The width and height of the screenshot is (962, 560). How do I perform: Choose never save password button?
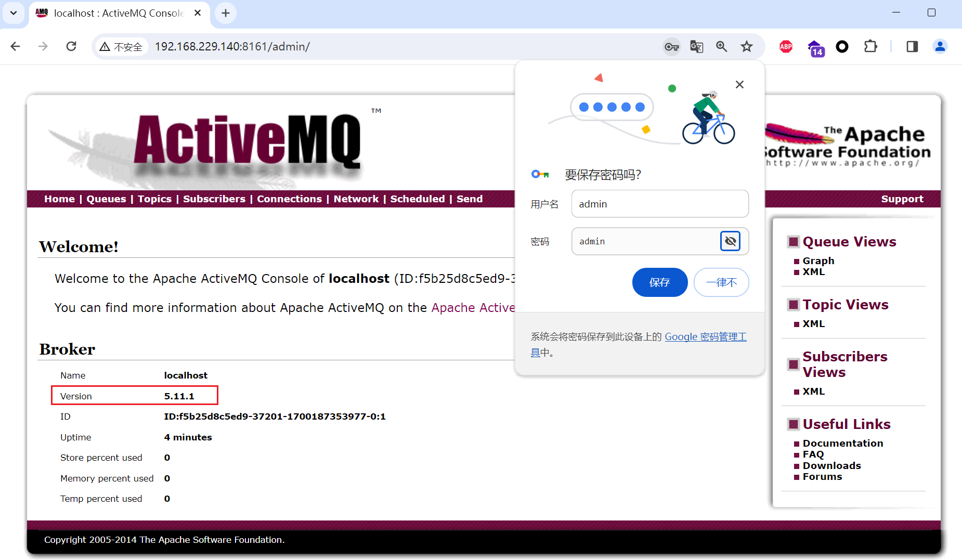click(721, 282)
